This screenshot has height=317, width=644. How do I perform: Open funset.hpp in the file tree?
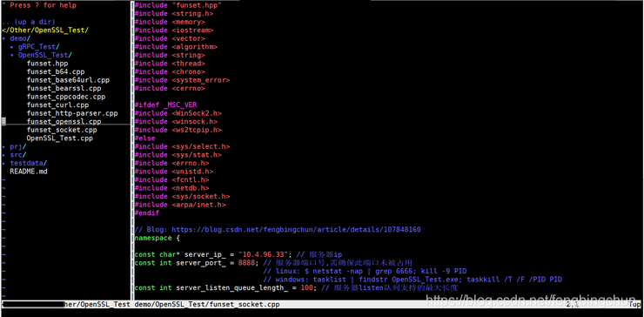point(47,64)
